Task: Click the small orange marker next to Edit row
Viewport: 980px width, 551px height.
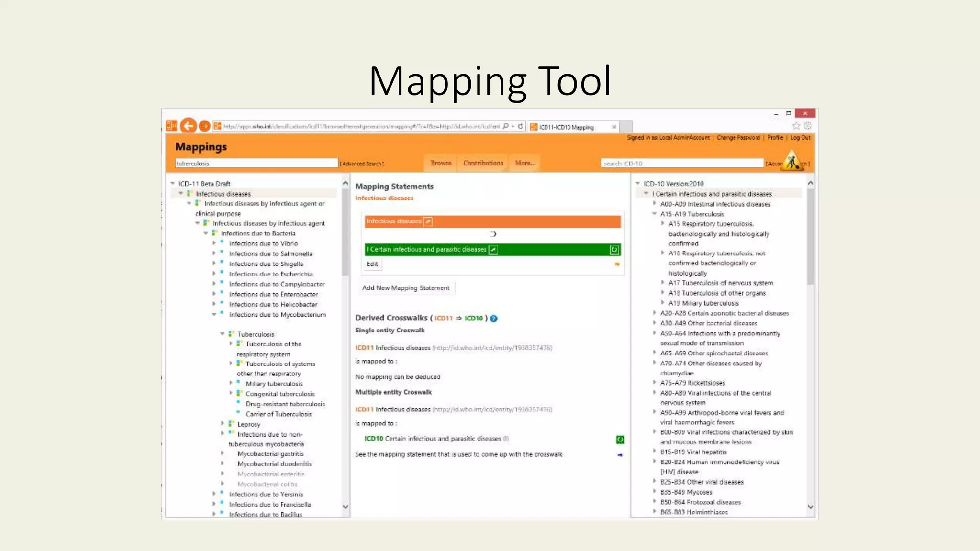Action: 617,264
